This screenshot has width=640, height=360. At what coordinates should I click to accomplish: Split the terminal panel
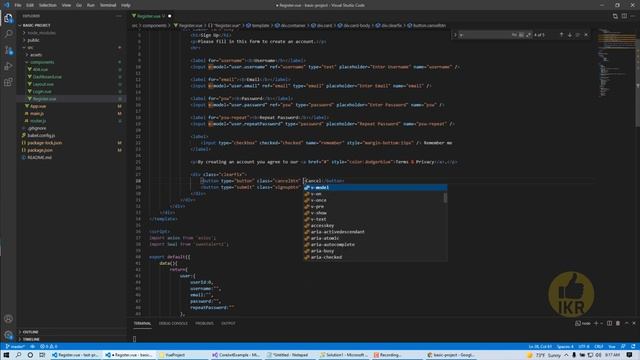tap(609, 323)
